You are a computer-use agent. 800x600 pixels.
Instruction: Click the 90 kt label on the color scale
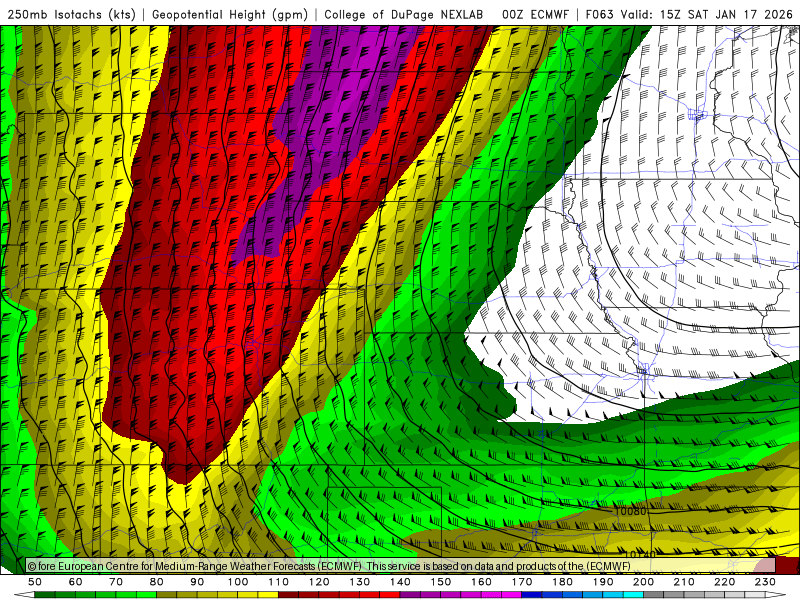coord(197,582)
